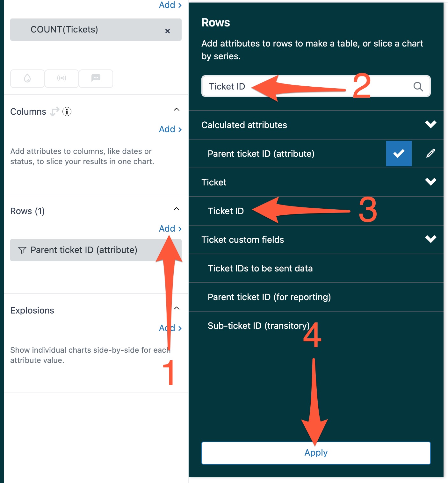The height and width of the screenshot is (483, 448).
Task: Collapse the Columns panel chevron
Action: click(x=177, y=110)
